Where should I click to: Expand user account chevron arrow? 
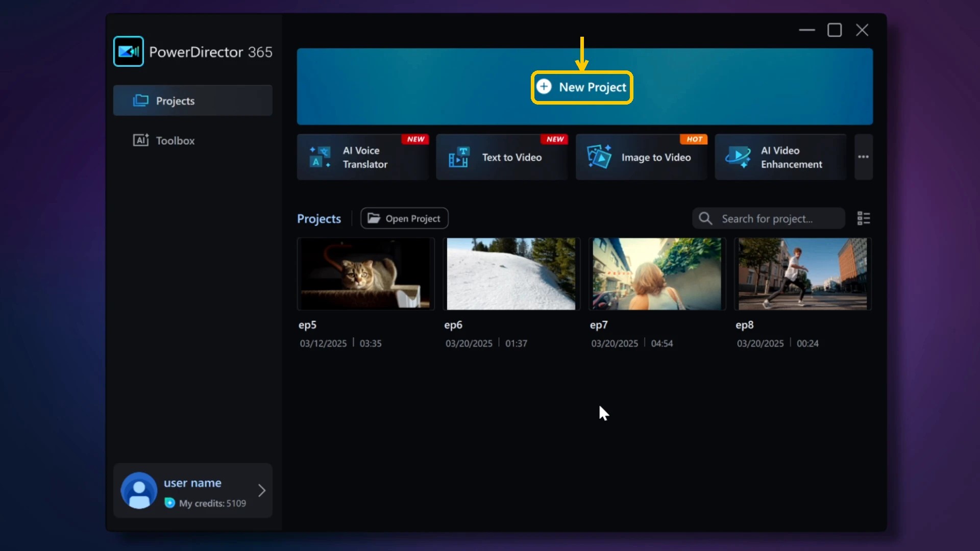262,490
